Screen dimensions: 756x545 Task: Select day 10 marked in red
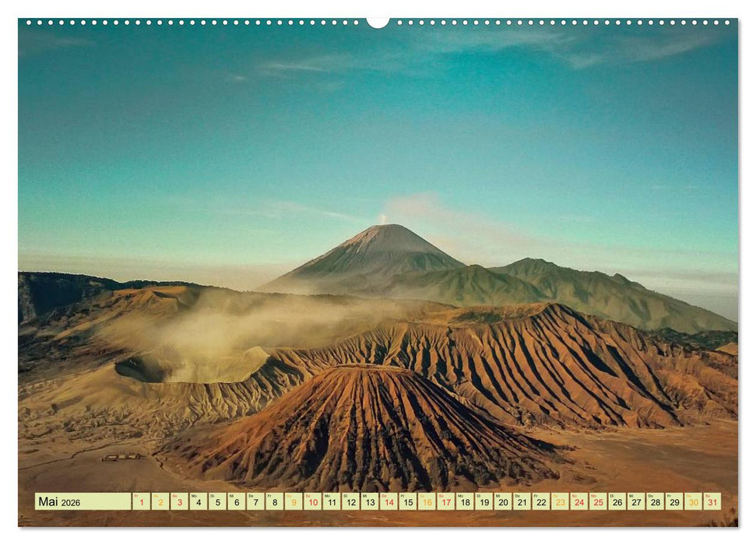tap(312, 501)
